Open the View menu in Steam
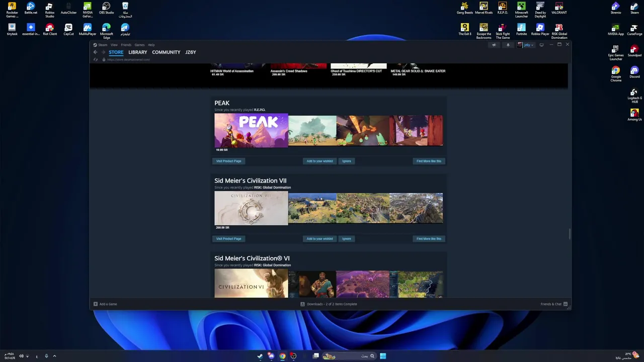The image size is (644, 362). coord(114,45)
